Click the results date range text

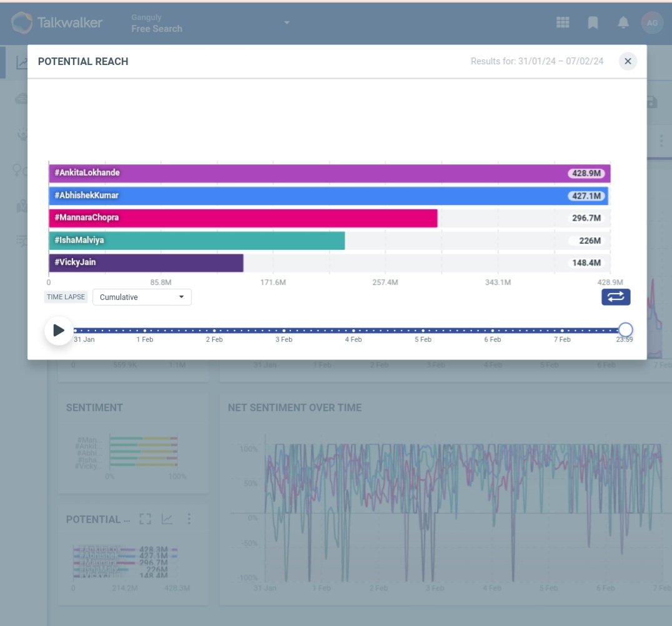(536, 61)
